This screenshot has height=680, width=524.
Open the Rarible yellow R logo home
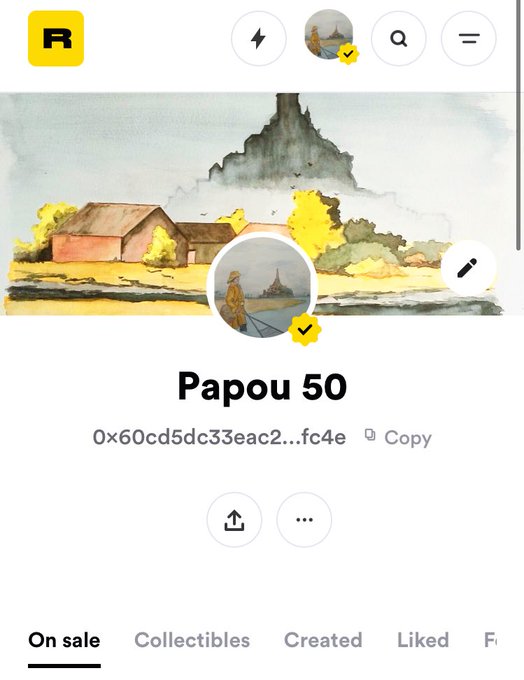click(56, 39)
